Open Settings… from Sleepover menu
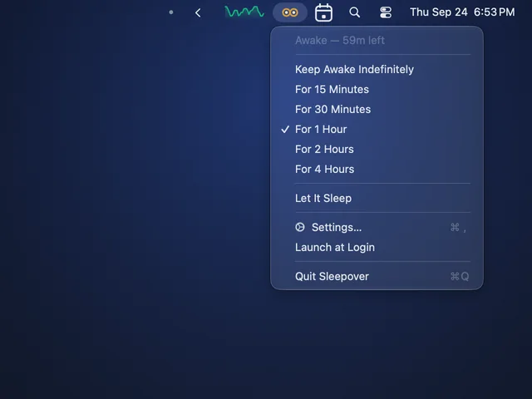532x399 pixels. (x=377, y=227)
